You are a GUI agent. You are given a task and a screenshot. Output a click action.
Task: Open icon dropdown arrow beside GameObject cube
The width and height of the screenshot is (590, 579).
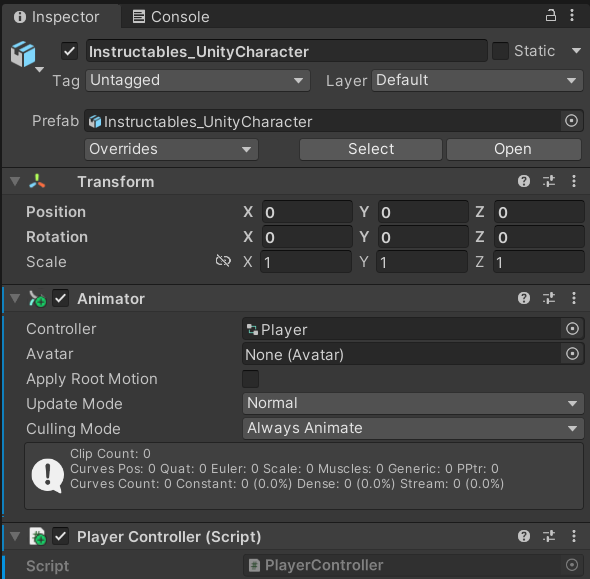click(x=40, y=70)
